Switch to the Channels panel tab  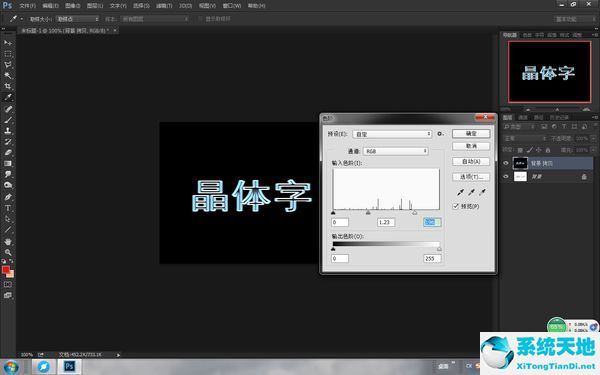coord(523,117)
